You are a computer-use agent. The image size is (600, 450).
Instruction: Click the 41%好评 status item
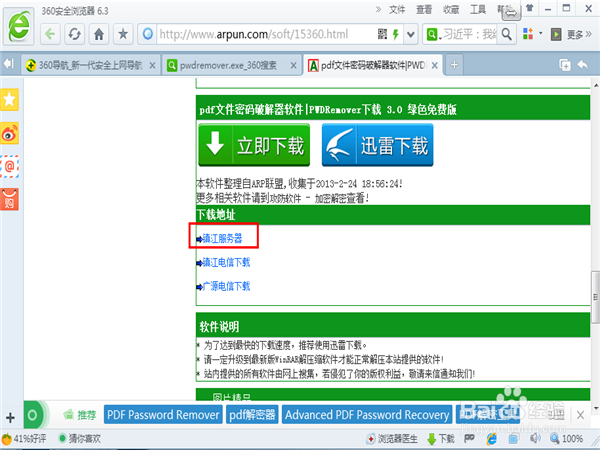pyautogui.click(x=24, y=439)
